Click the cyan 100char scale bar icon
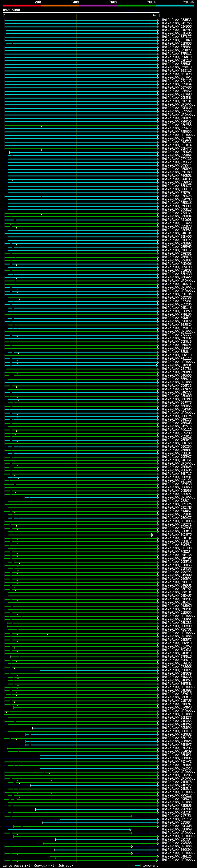 pyautogui.click(x=137, y=865)
